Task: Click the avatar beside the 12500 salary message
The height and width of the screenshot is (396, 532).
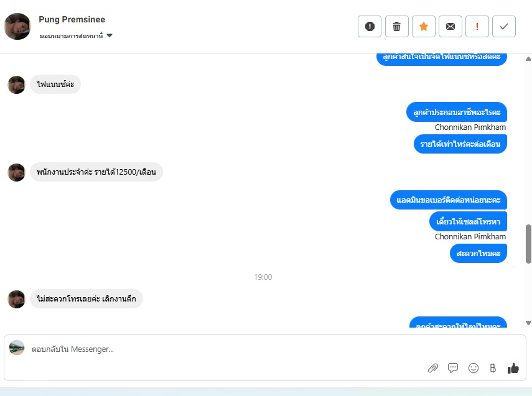Action: [x=16, y=172]
